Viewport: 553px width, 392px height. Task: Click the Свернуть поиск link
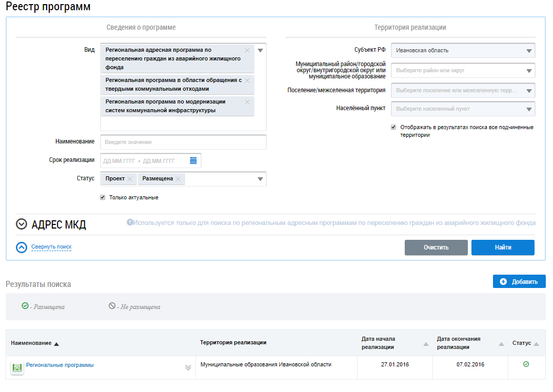click(51, 247)
